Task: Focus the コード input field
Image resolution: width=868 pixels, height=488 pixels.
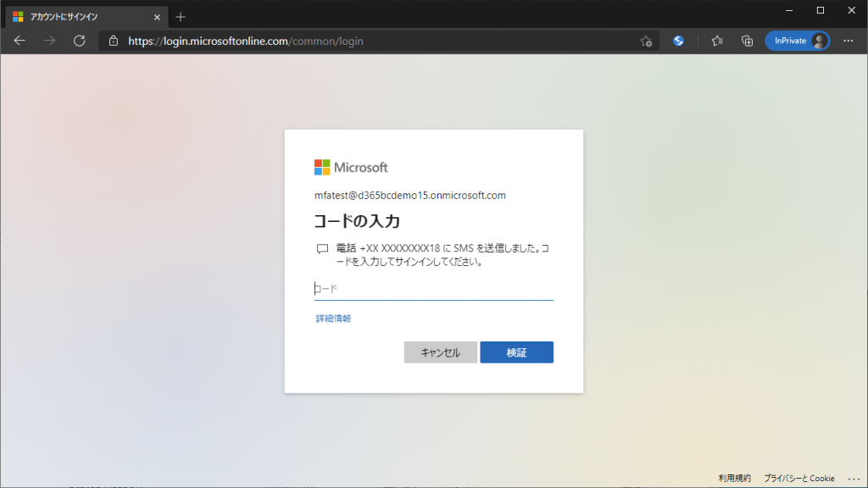Action: pos(433,289)
